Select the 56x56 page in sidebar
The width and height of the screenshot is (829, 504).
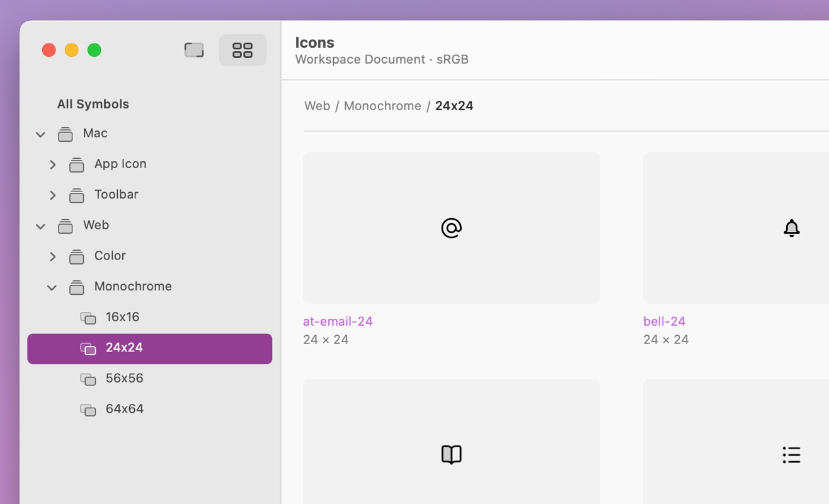tap(124, 378)
